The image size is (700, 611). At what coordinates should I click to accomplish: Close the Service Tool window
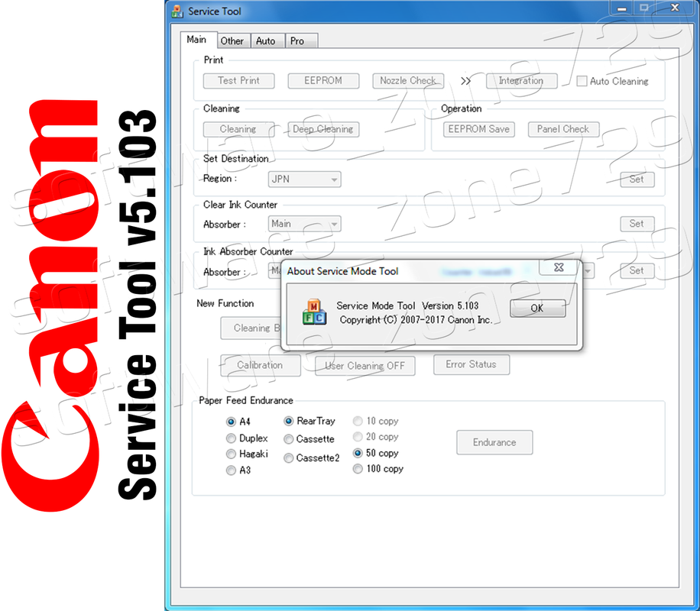(675, 8)
